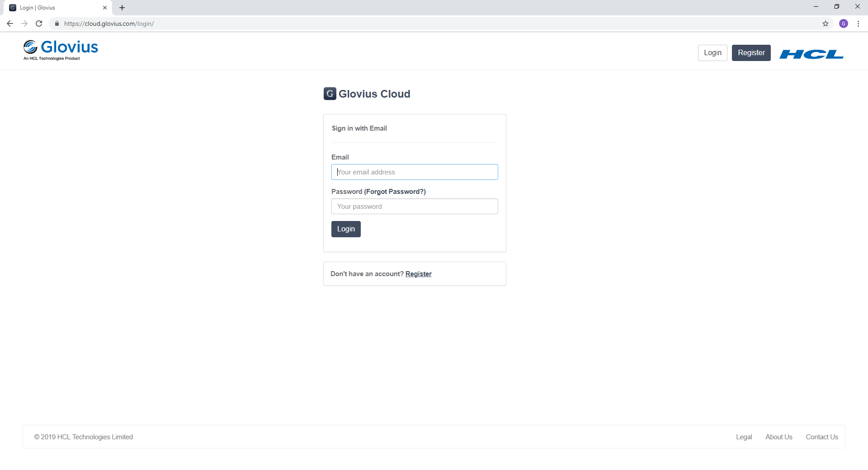The width and height of the screenshot is (868, 470).
Task: Select the Login | Glovius tab
Action: point(58,8)
